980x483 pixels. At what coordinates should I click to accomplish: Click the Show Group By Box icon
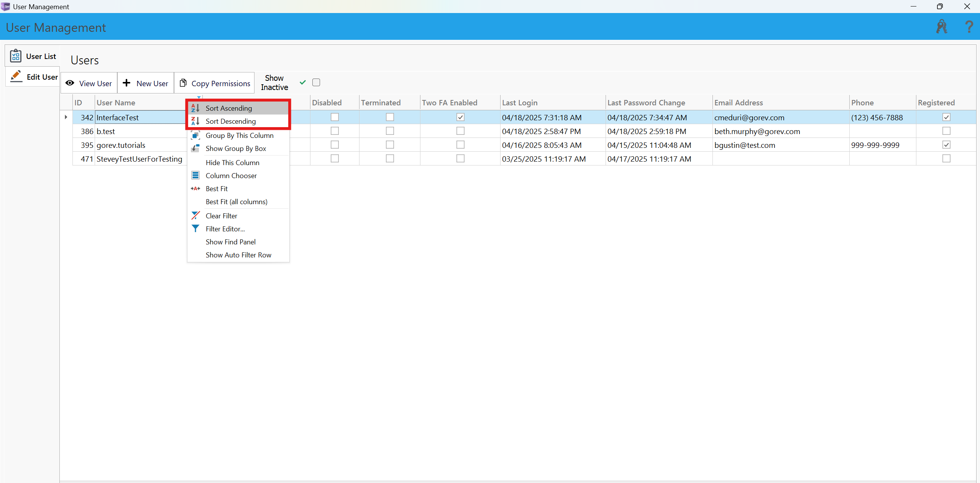[x=195, y=148]
